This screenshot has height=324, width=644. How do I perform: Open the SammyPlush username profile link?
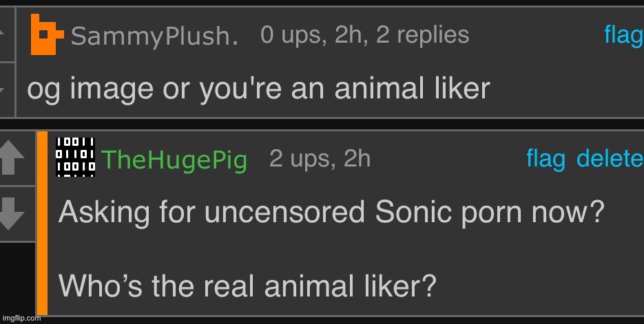pyautogui.click(x=154, y=36)
